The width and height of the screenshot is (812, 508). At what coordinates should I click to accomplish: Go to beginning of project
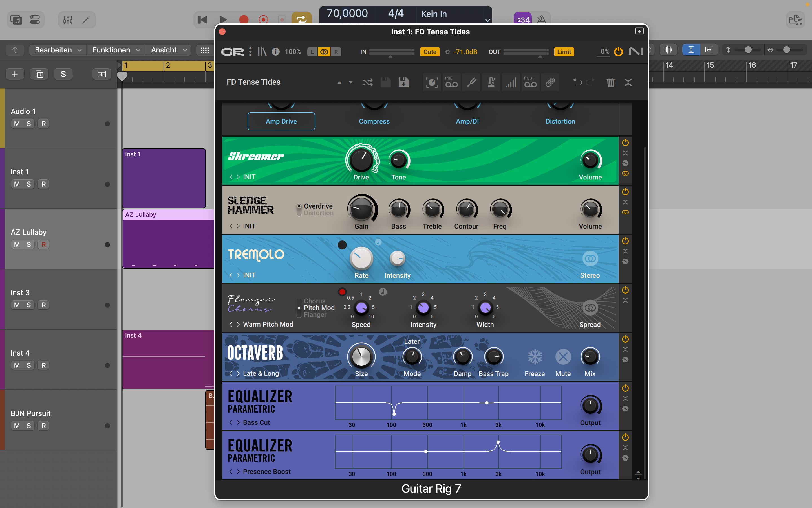point(203,20)
